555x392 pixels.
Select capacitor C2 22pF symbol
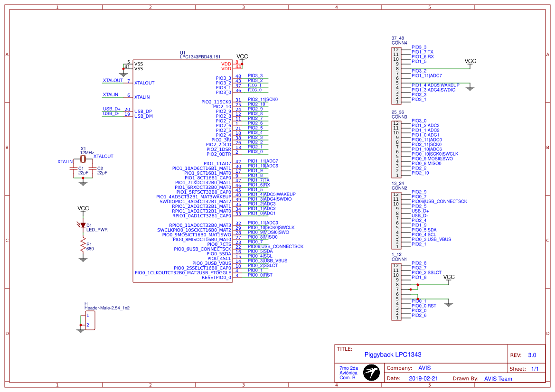94,169
